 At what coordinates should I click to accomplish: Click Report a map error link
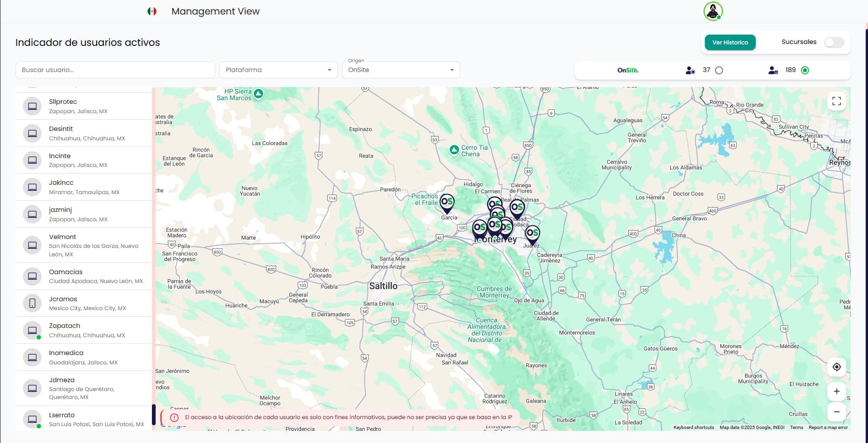pos(828,428)
